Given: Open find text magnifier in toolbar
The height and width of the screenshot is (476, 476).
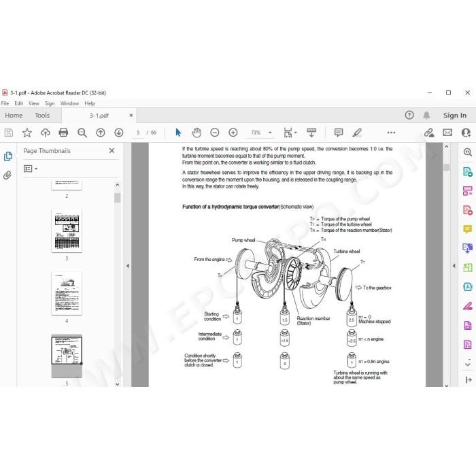Looking at the screenshot, I should [82, 133].
